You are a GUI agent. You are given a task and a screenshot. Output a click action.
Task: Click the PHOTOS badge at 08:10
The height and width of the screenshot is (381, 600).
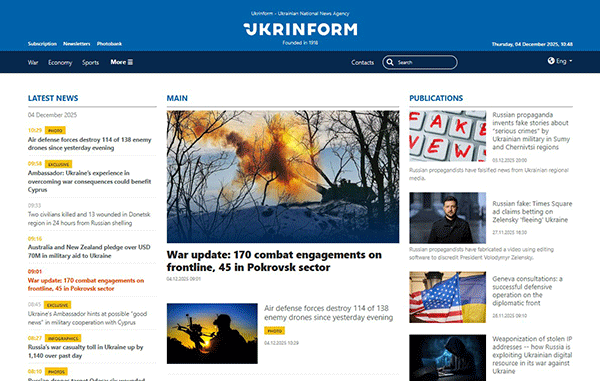pyautogui.click(x=56, y=372)
